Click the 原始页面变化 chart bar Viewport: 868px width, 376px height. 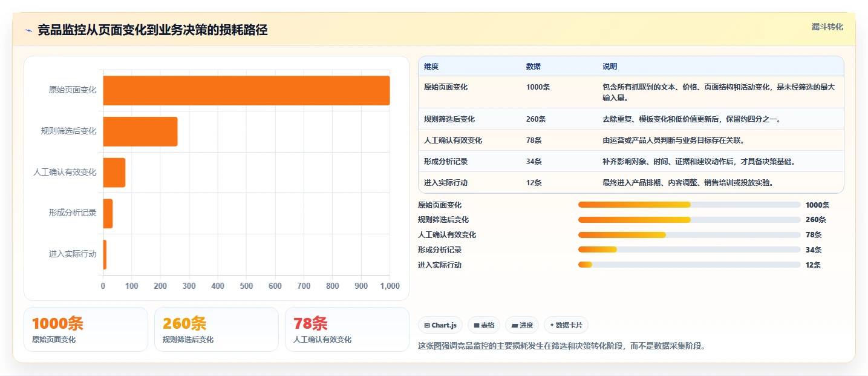click(246, 90)
